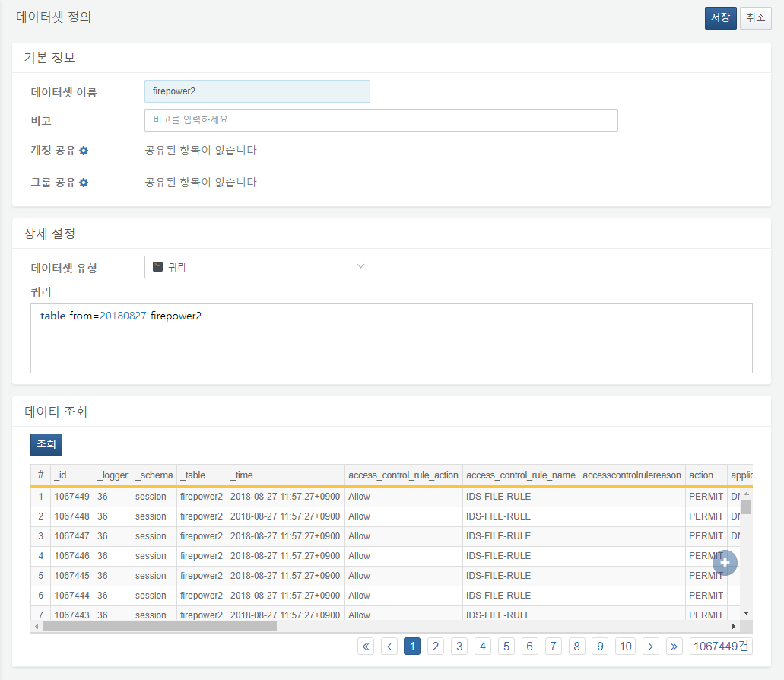
Task: Open the 데이터셋 유형 dropdown
Action: click(x=257, y=267)
